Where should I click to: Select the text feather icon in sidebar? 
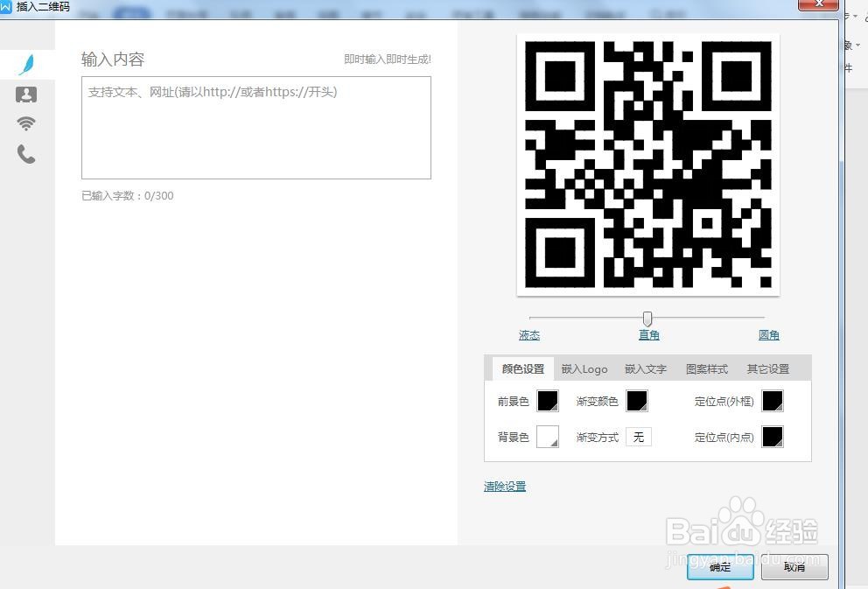click(26, 65)
